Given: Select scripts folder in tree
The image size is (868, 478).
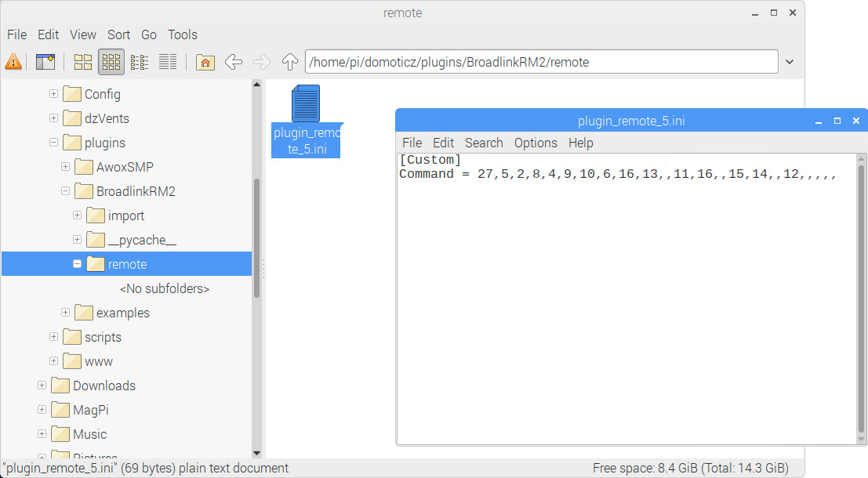Looking at the screenshot, I should (103, 338).
